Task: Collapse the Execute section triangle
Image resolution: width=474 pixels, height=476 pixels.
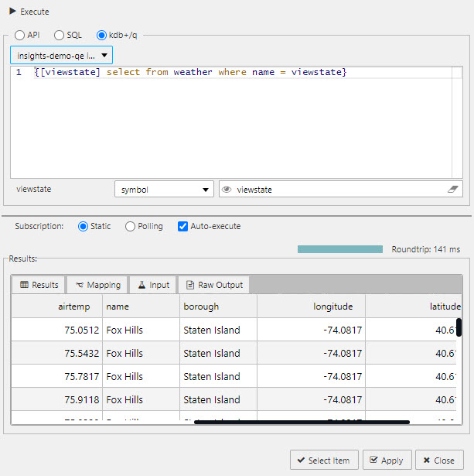Action: click(x=12, y=12)
